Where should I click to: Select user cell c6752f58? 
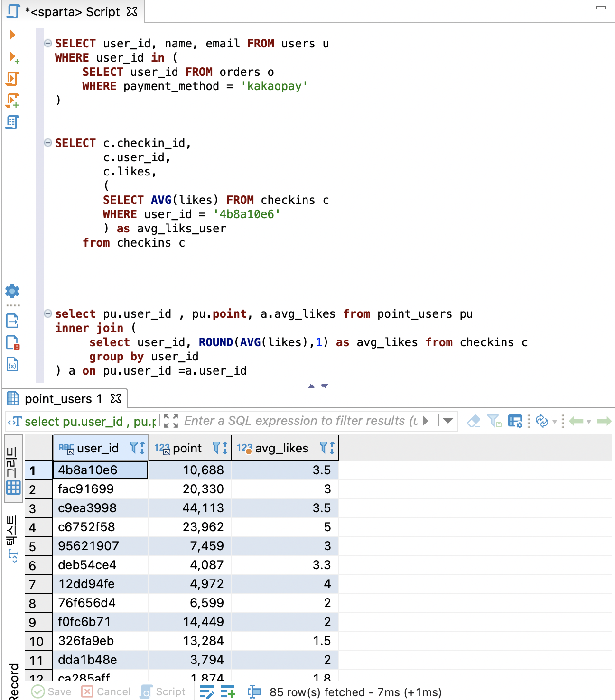pos(101,527)
